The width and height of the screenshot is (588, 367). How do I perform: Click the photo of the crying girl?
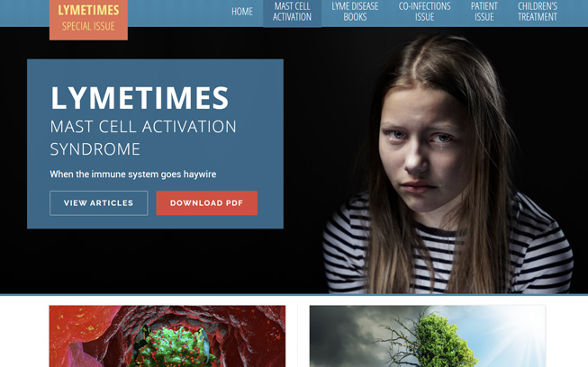click(448, 165)
